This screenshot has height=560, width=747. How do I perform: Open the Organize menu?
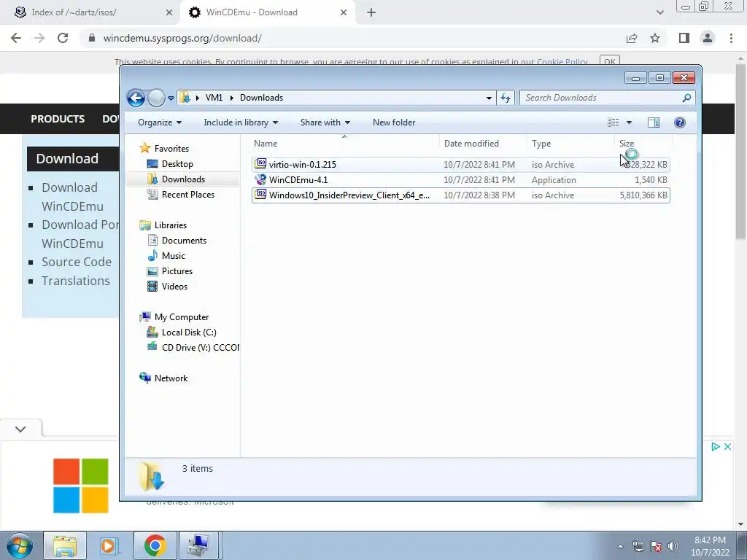pyautogui.click(x=160, y=122)
